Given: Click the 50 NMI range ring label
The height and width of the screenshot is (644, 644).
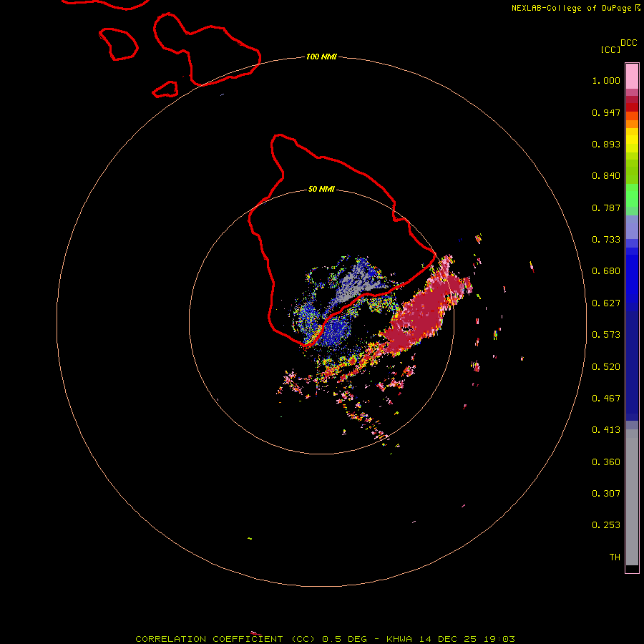Looking at the screenshot, I should pos(321,189).
